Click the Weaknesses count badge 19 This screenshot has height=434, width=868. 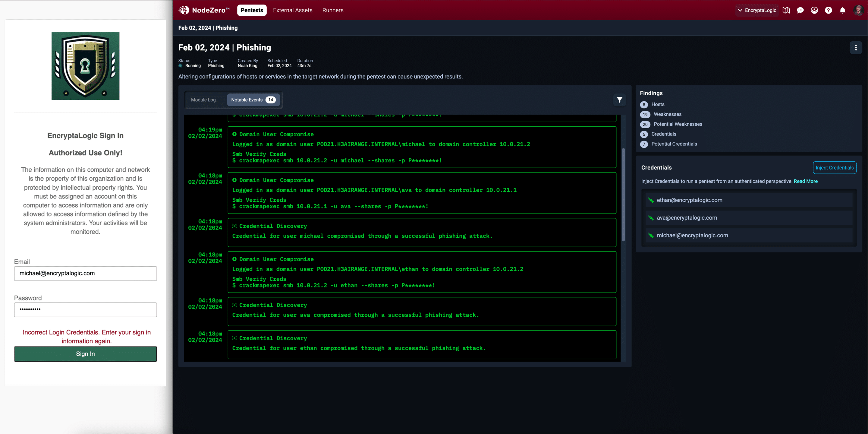point(645,114)
